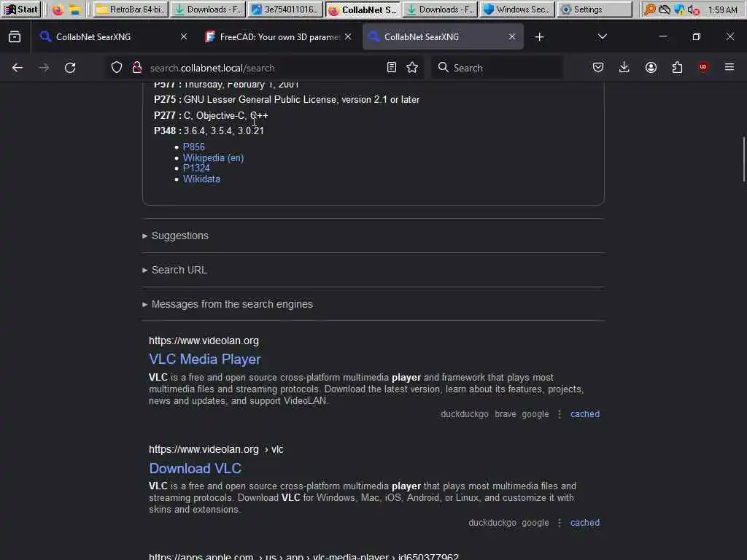Open more options for VLC Media Player result
Image resolution: width=747 pixels, height=560 pixels.
point(560,414)
